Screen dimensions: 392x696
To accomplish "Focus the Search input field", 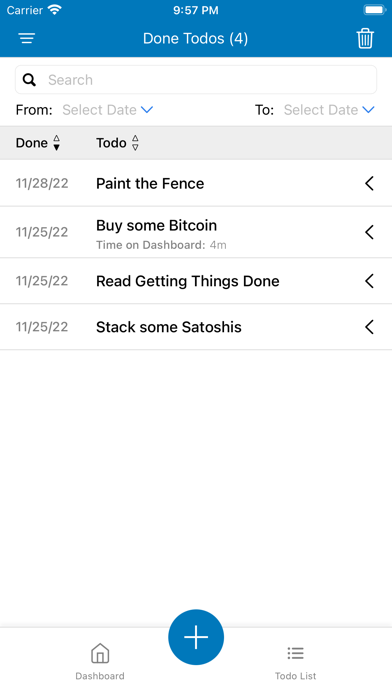I will tap(196, 80).
